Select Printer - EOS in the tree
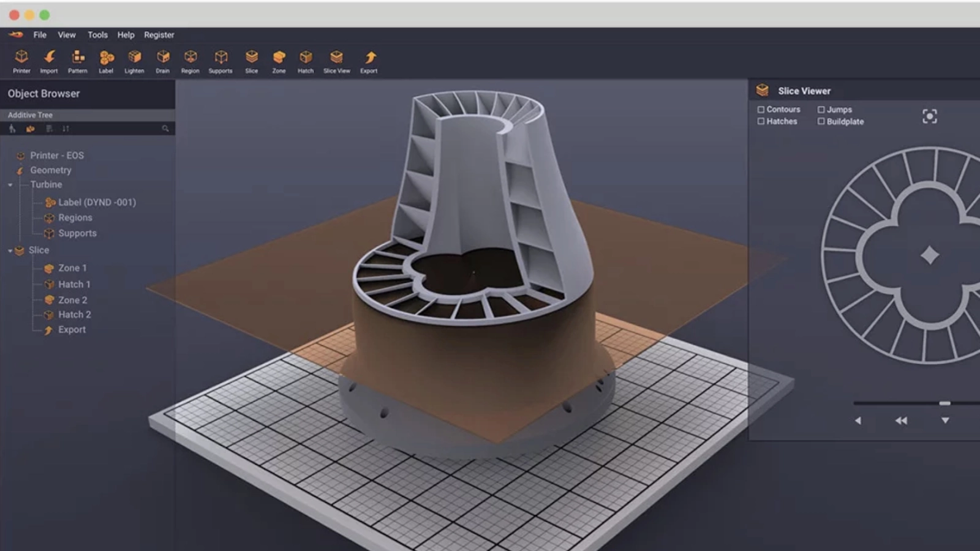980x551 pixels. (x=57, y=156)
